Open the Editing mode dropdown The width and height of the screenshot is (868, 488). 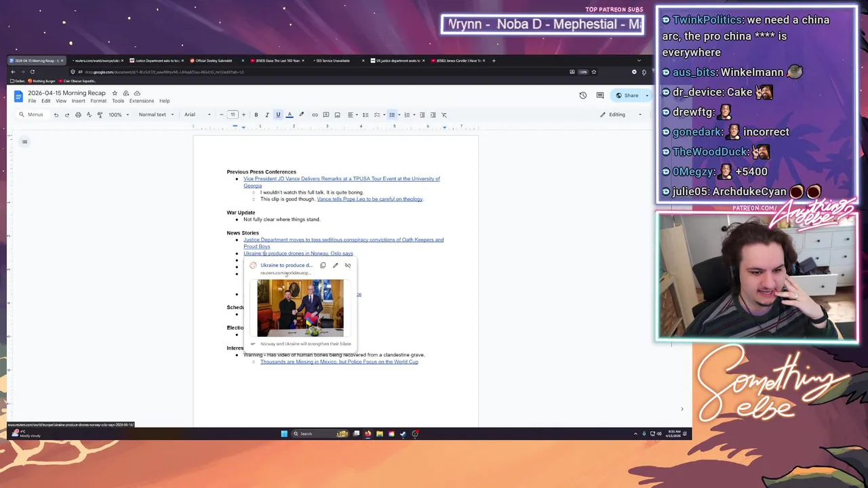click(620, 115)
